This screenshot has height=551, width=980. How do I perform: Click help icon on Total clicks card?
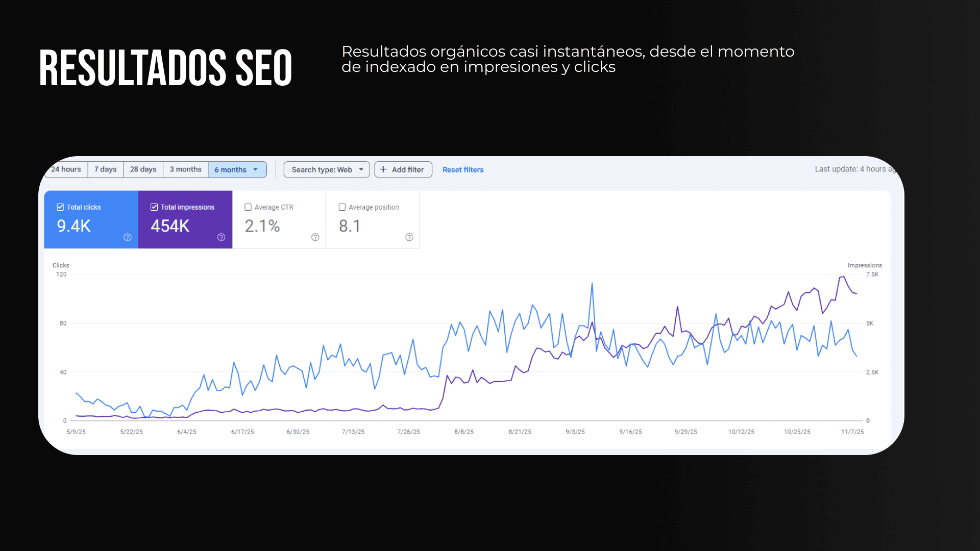[x=128, y=237]
